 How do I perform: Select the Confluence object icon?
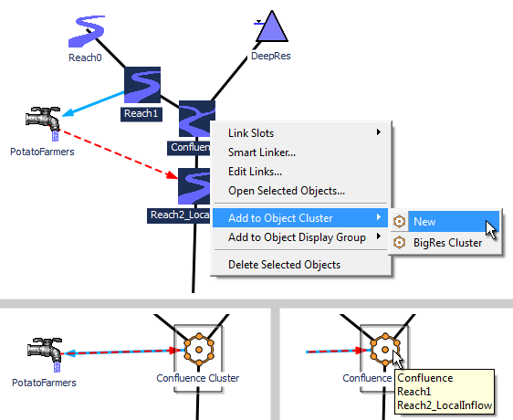(196, 119)
